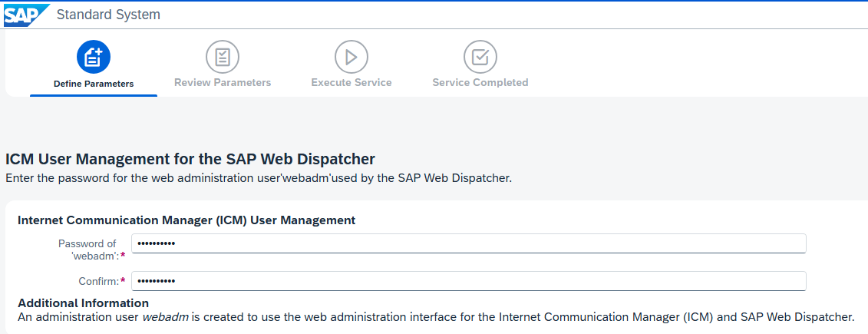
Task: Focus the Password of 'webadm' field
Action: click(468, 243)
